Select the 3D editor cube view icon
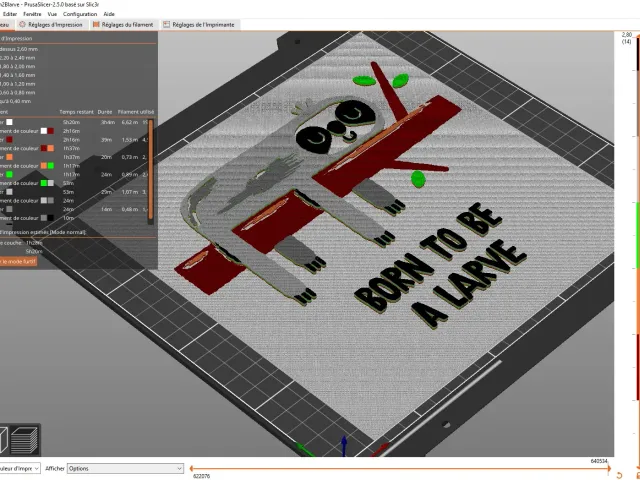 [3, 440]
